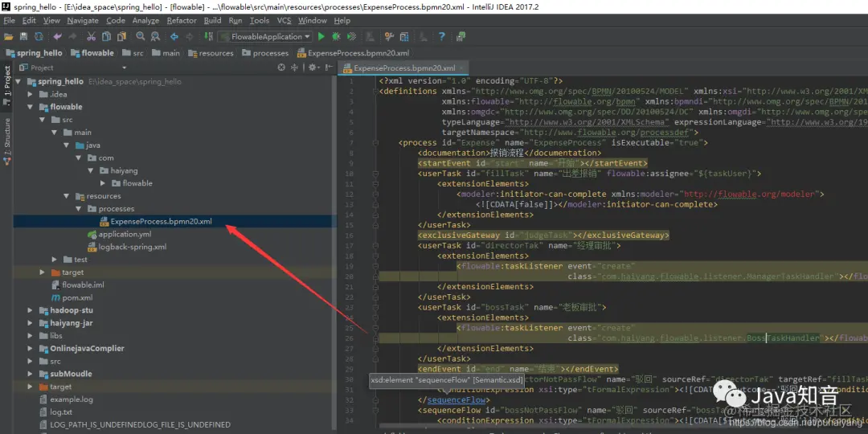The height and width of the screenshot is (434, 868).
Task: Open the Navigate menu
Action: 83,20
